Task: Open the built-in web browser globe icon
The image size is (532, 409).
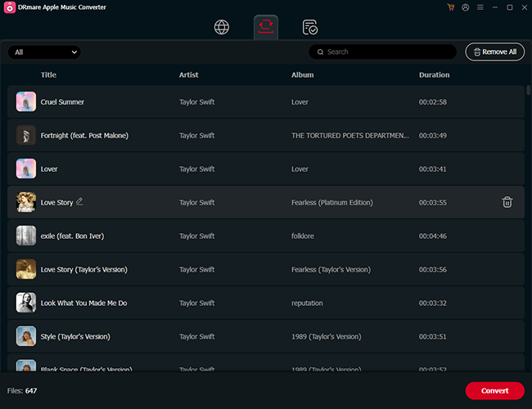Action: [222, 27]
